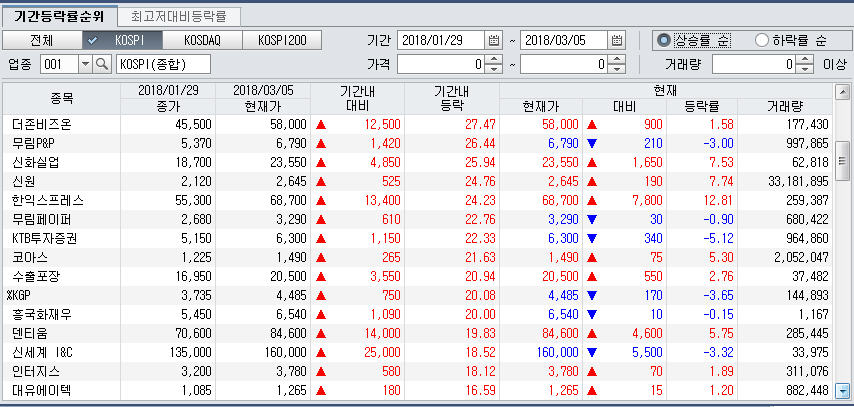Switch to the 기간등락률순위 tab
The image size is (854, 407).
(x=59, y=16)
